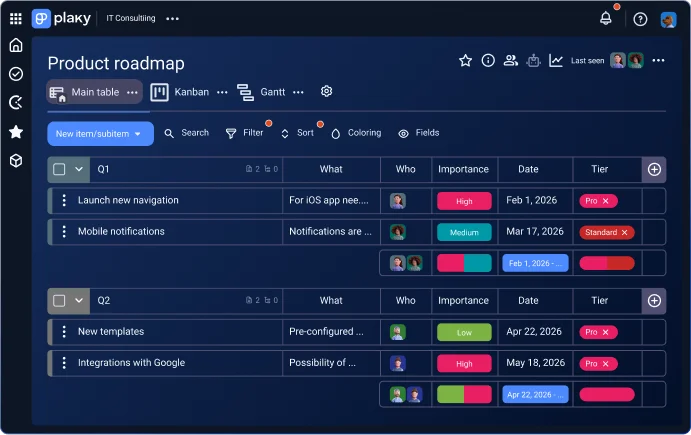Open the notifications bell

tap(606, 19)
